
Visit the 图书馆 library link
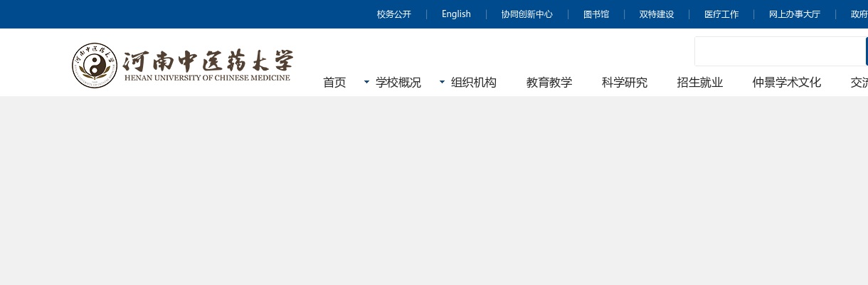tap(596, 14)
